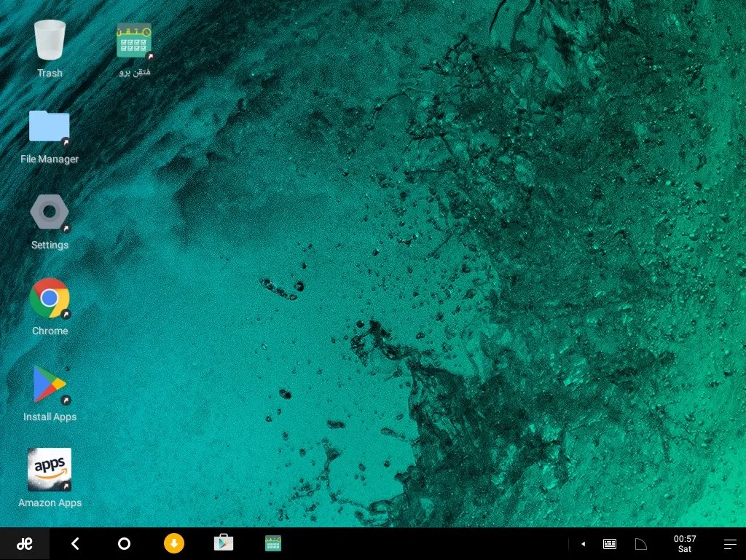Select the Amazon Apps label text

coord(50,503)
